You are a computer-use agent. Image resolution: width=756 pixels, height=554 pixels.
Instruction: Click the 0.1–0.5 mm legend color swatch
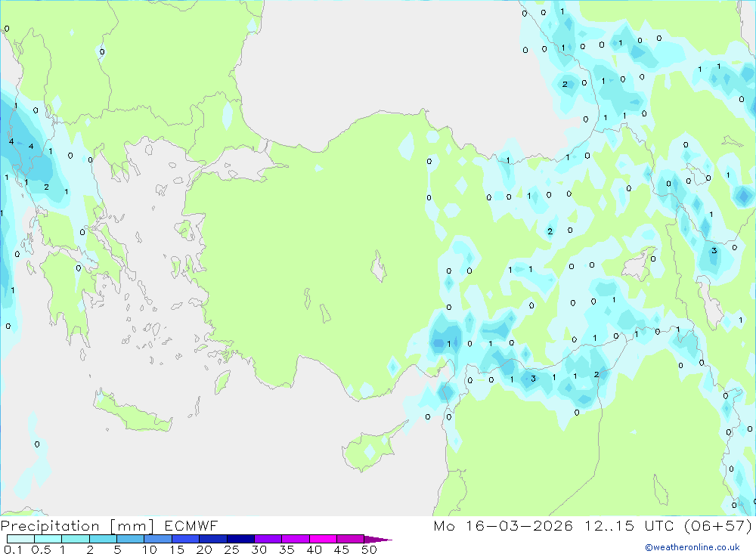pos(20,539)
